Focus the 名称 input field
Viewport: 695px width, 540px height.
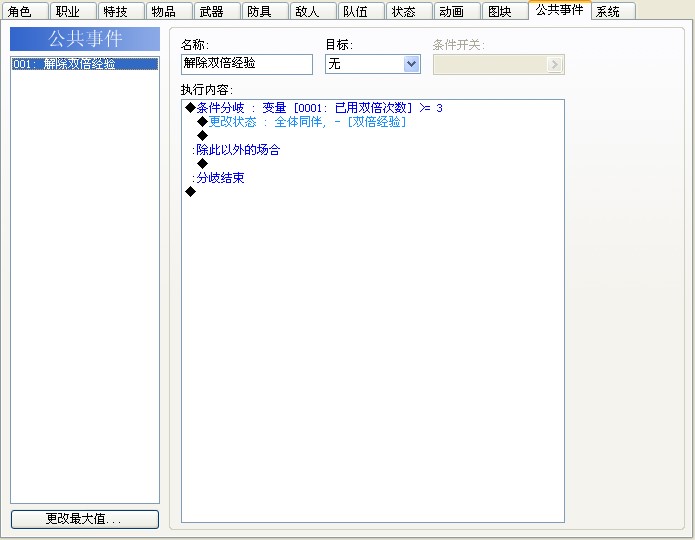point(247,64)
